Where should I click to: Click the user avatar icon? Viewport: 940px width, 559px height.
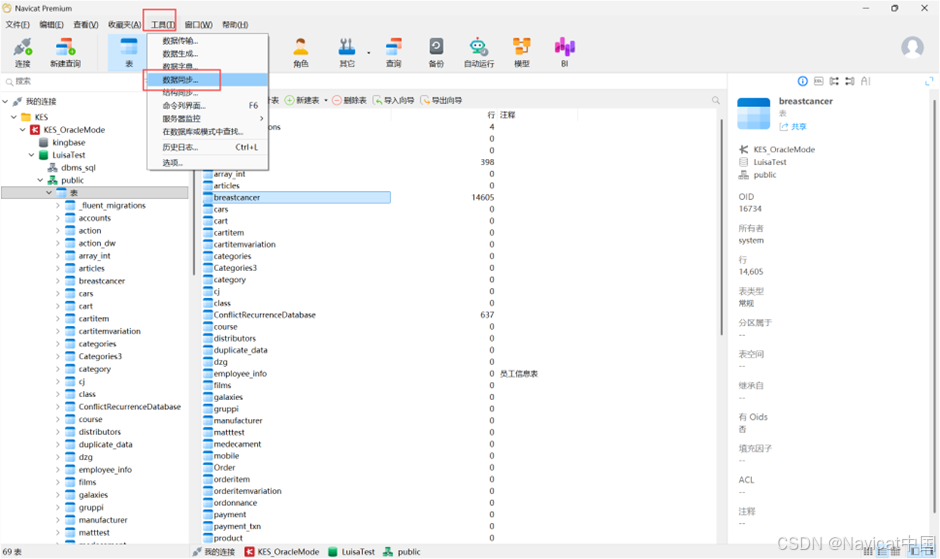[x=912, y=47]
